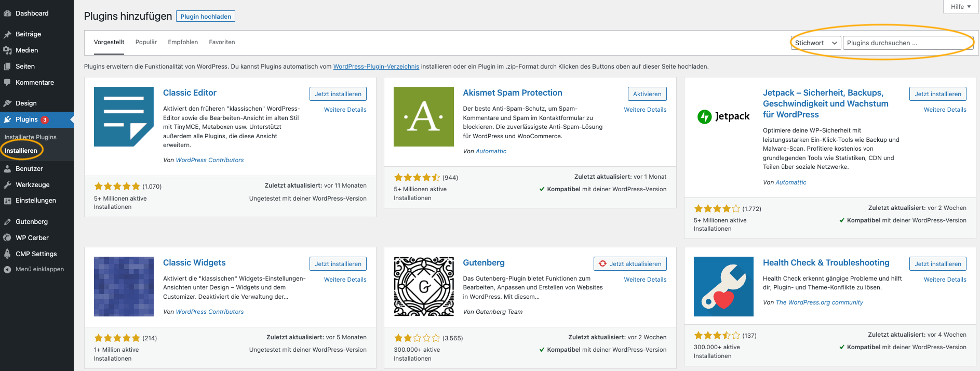Click the Plugins update count badge 3

[x=45, y=120]
